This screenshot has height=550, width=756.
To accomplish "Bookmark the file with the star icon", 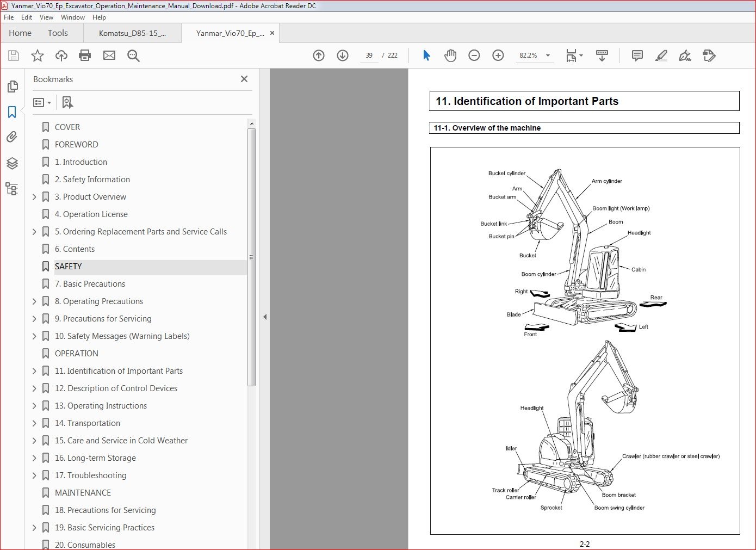I will pos(38,55).
